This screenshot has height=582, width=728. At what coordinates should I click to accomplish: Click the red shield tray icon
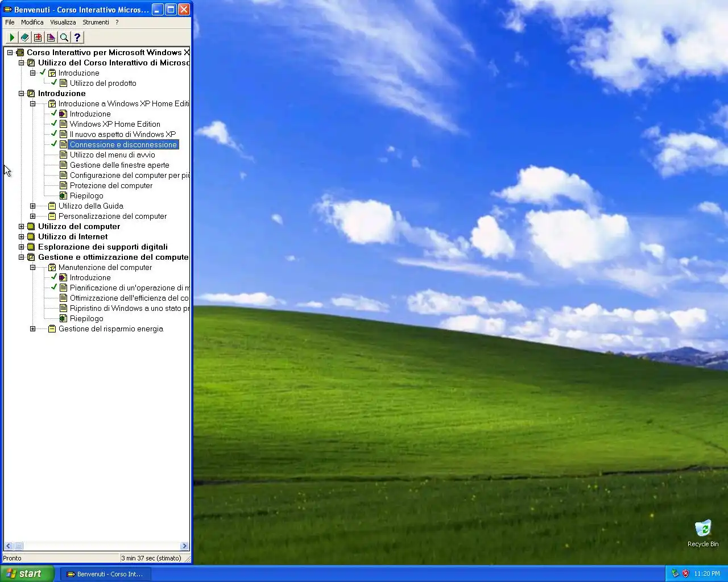(x=685, y=573)
